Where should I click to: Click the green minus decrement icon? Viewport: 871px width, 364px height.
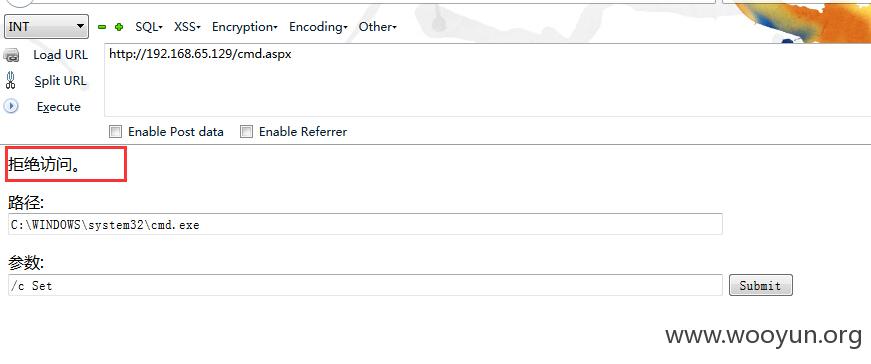click(102, 27)
